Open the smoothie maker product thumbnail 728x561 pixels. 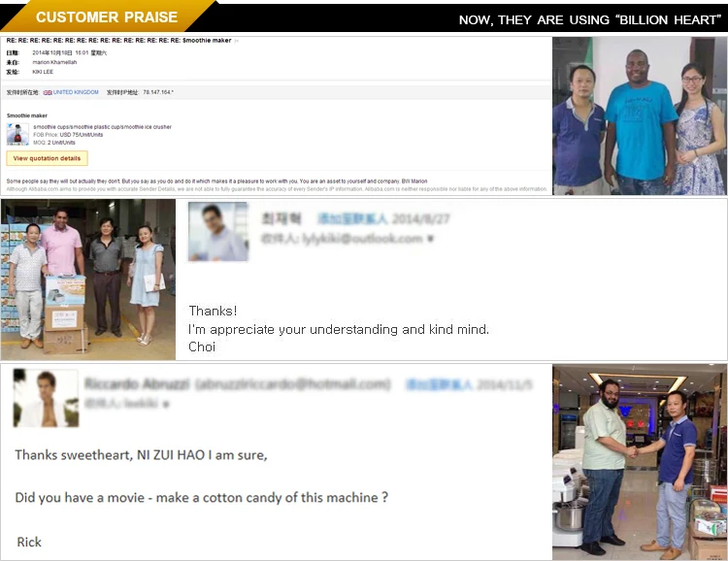[x=17, y=134]
